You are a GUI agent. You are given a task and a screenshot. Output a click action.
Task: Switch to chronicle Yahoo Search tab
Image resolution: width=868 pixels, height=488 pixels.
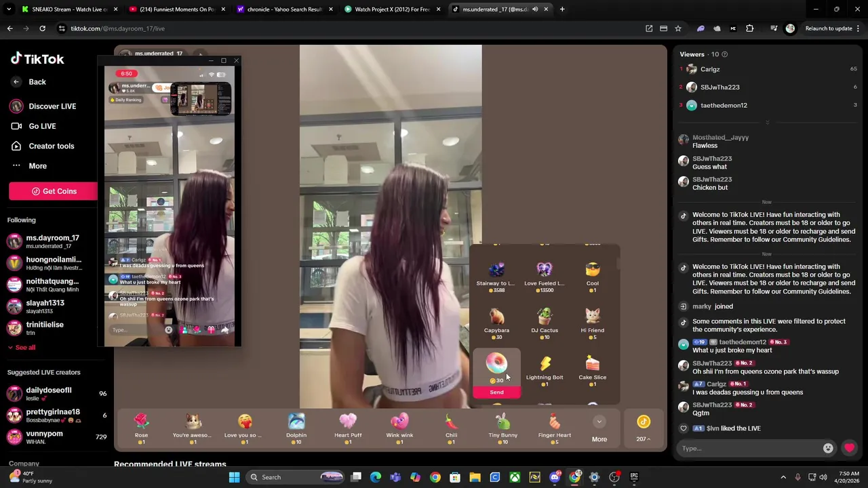tap(284, 9)
